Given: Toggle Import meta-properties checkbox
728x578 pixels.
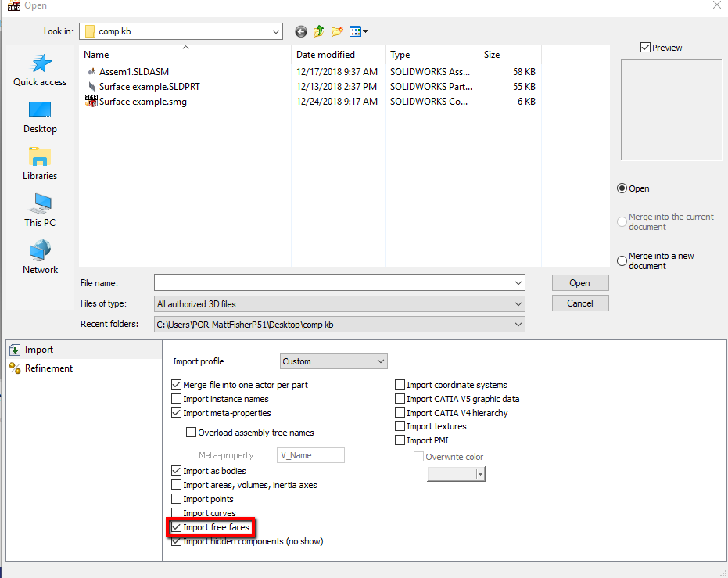Looking at the screenshot, I should click(176, 413).
